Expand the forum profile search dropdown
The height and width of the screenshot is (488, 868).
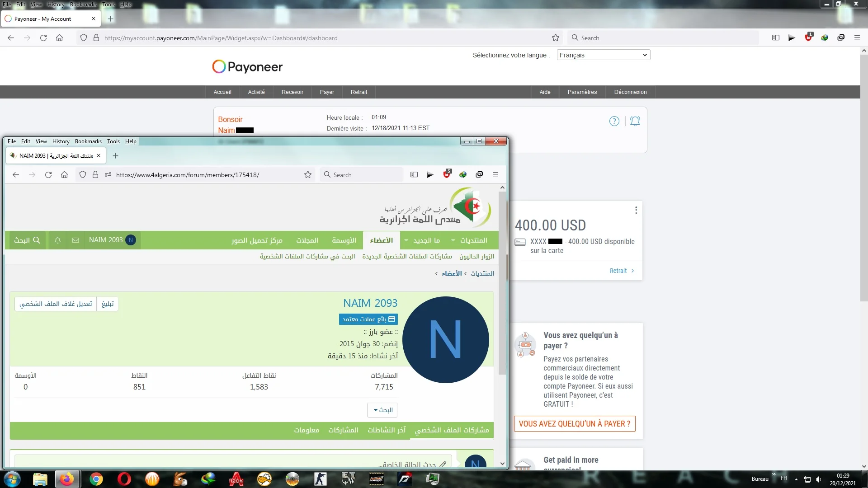pyautogui.click(x=382, y=410)
